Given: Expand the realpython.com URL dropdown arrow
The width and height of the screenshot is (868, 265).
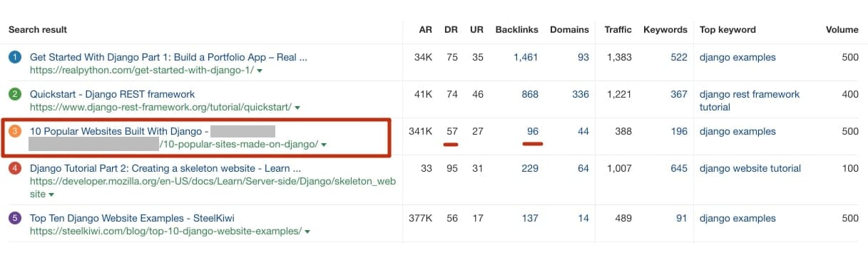Looking at the screenshot, I should tap(260, 71).
